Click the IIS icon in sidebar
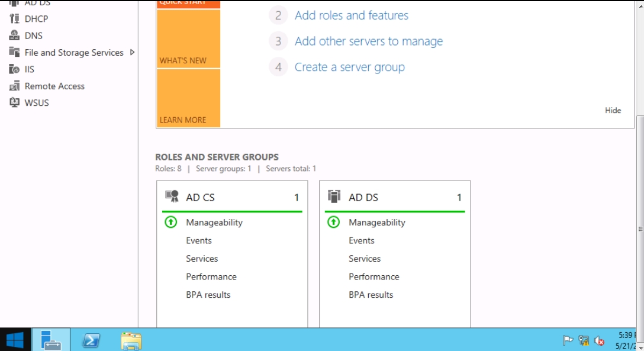This screenshot has height=351, width=644. coord(14,69)
